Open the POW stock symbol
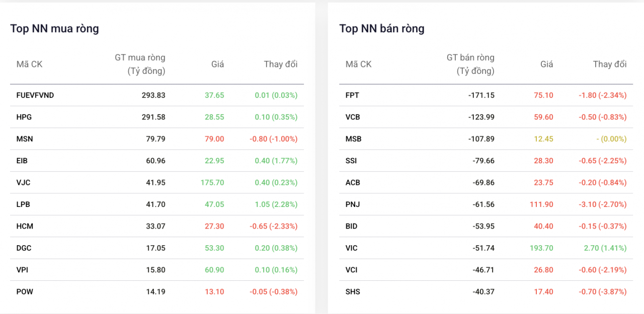Screen dimensions: 644x314 [25, 291]
